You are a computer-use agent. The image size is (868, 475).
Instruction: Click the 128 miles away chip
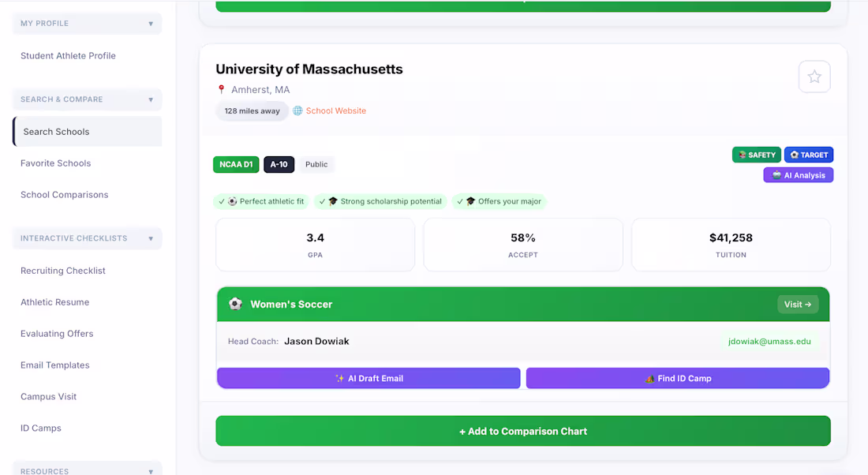(252, 110)
